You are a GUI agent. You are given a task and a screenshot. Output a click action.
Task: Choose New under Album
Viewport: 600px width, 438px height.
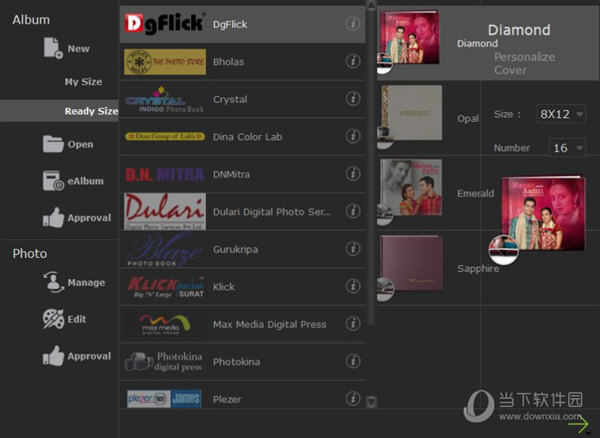coord(78,49)
